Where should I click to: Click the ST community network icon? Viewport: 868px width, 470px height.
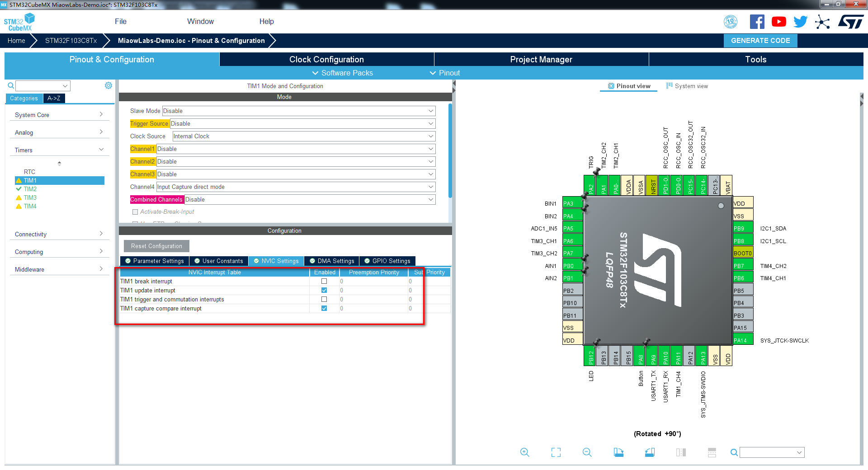tap(822, 22)
